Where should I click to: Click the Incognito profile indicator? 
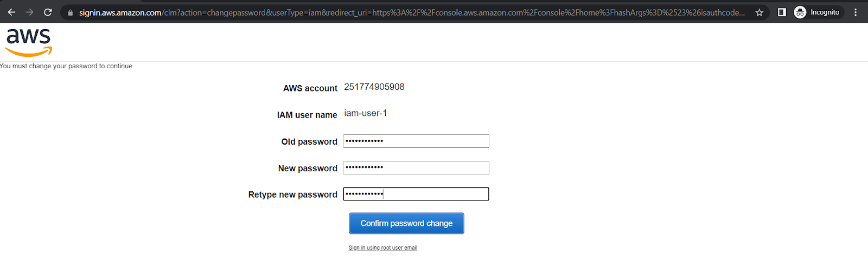point(818,12)
